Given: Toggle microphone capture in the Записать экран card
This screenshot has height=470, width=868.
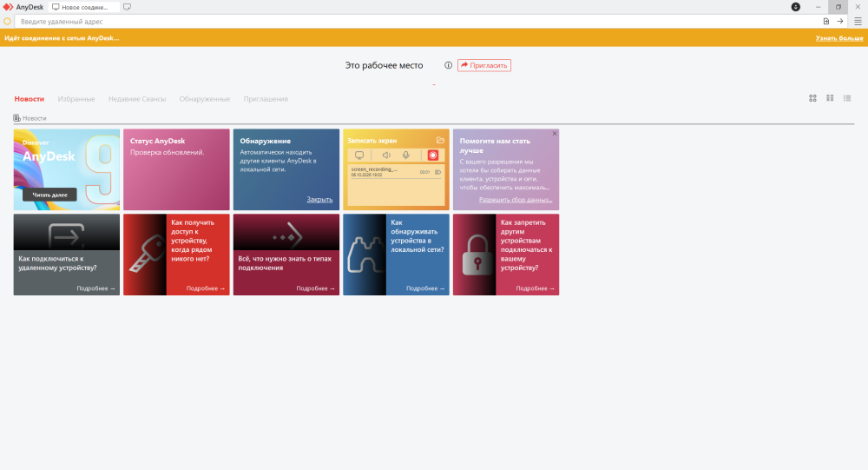Looking at the screenshot, I should pyautogui.click(x=405, y=156).
